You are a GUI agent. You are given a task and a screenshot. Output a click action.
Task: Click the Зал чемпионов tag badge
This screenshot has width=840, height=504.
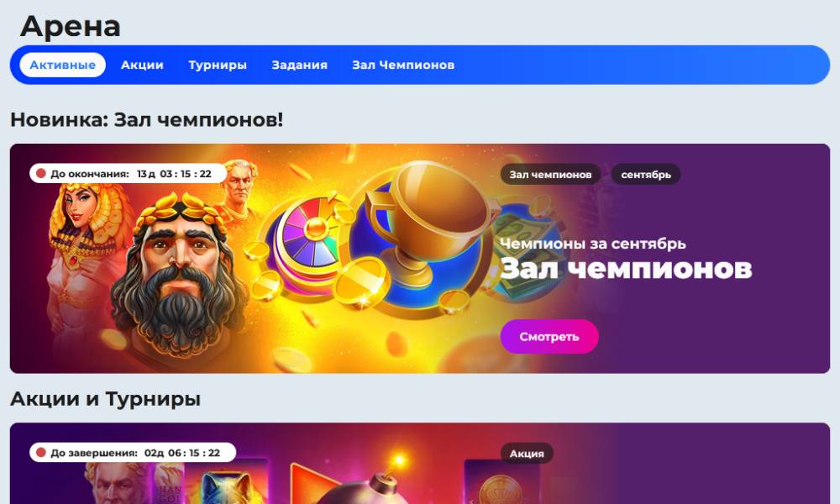tap(550, 175)
